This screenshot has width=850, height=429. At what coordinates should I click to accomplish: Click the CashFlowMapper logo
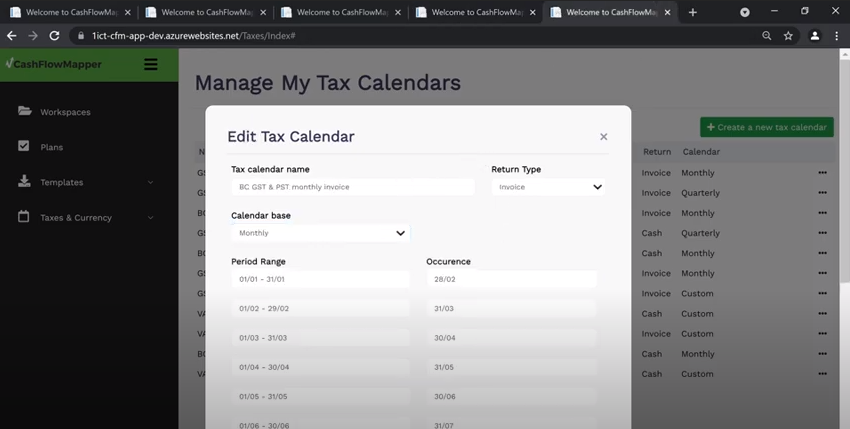53,64
